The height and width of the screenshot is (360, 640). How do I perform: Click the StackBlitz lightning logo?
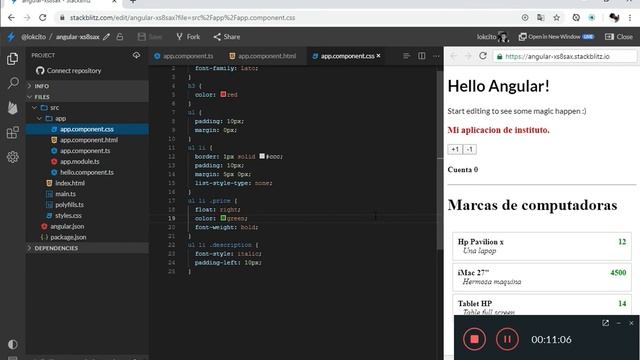[11, 37]
